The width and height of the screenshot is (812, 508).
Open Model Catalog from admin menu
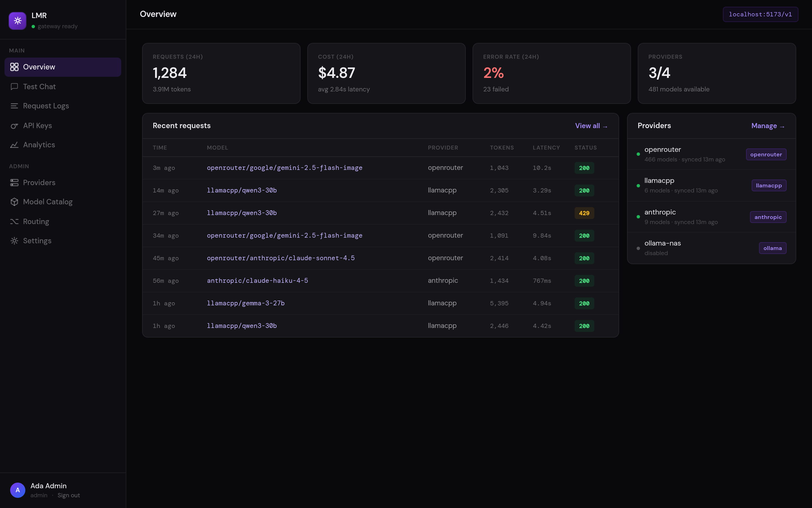63,202
